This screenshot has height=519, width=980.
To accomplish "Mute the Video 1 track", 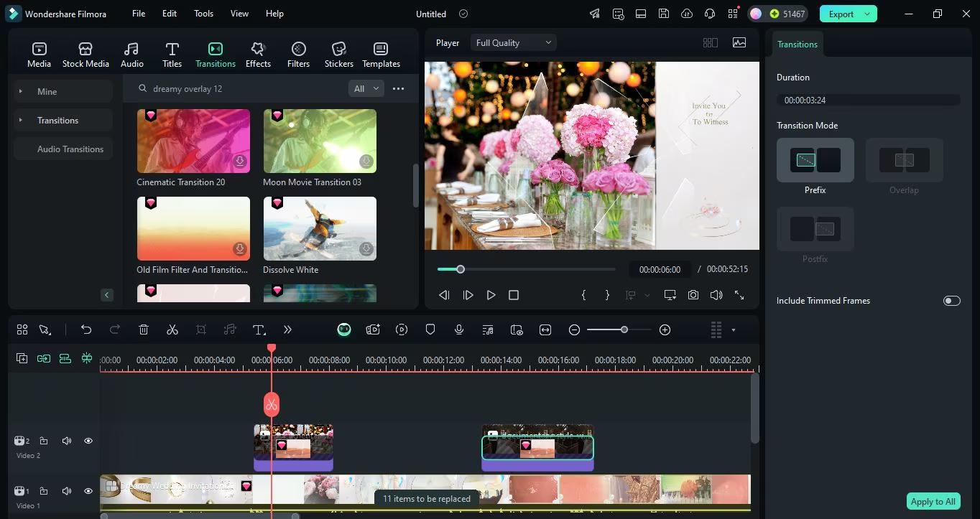I will (67, 491).
